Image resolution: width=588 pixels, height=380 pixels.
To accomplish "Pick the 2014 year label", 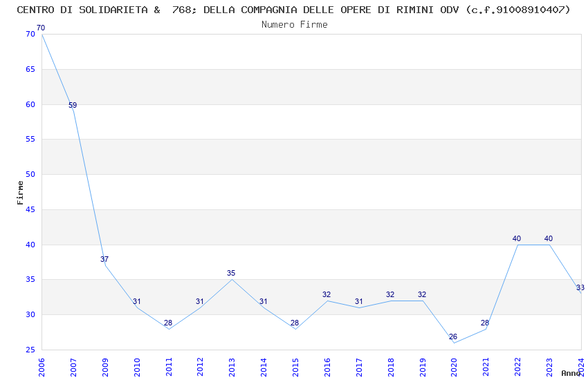I will coord(264,368).
